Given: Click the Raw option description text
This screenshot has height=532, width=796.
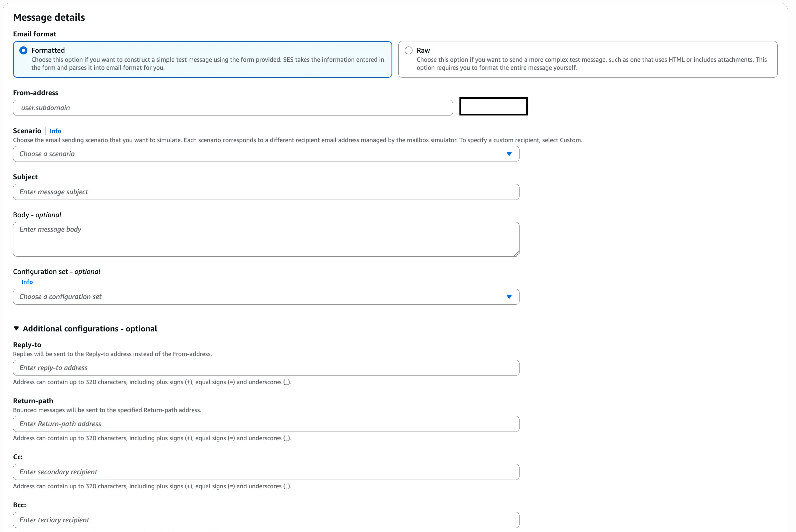Looking at the screenshot, I should click(591, 63).
